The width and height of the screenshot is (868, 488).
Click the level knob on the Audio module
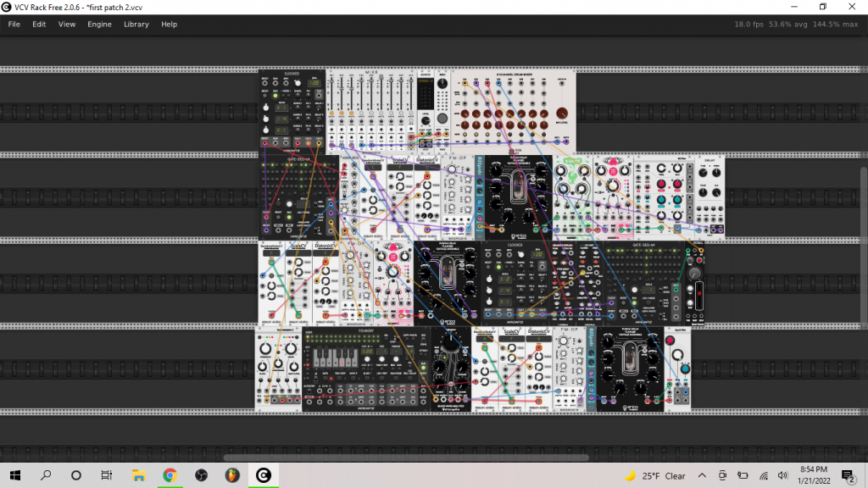tap(426, 120)
